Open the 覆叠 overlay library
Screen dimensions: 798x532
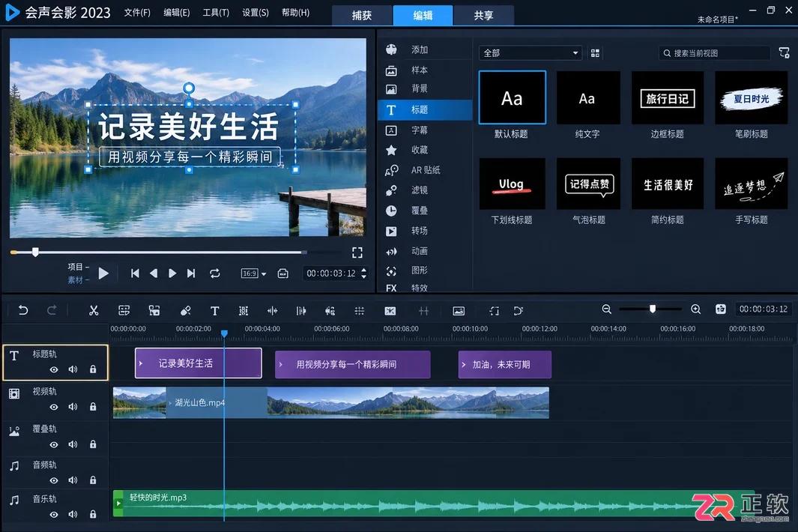coord(420,211)
